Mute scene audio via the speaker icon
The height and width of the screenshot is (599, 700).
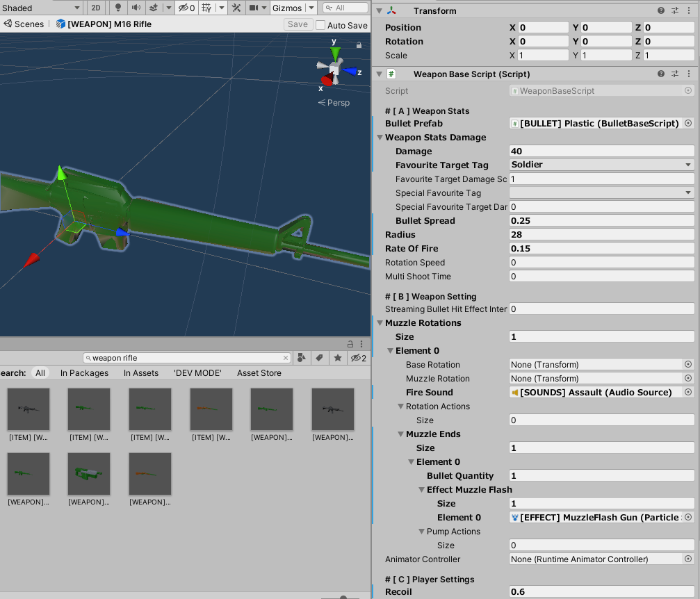[x=136, y=8]
